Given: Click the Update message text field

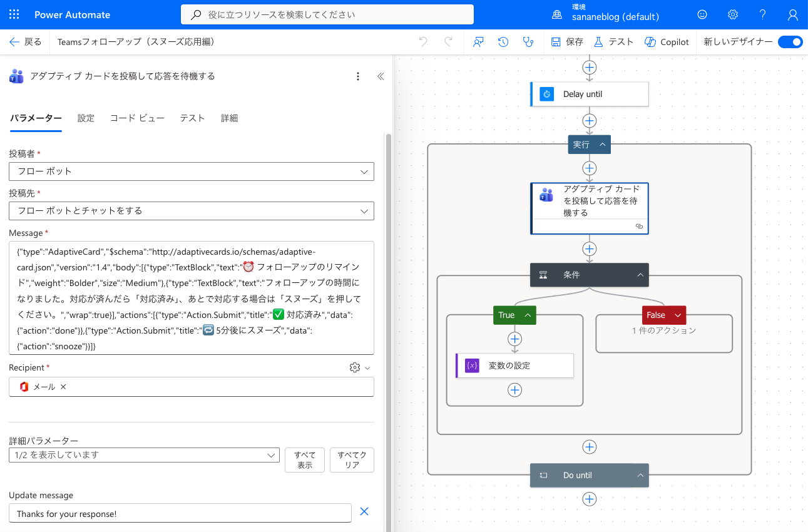Looking at the screenshot, I should click(180, 513).
